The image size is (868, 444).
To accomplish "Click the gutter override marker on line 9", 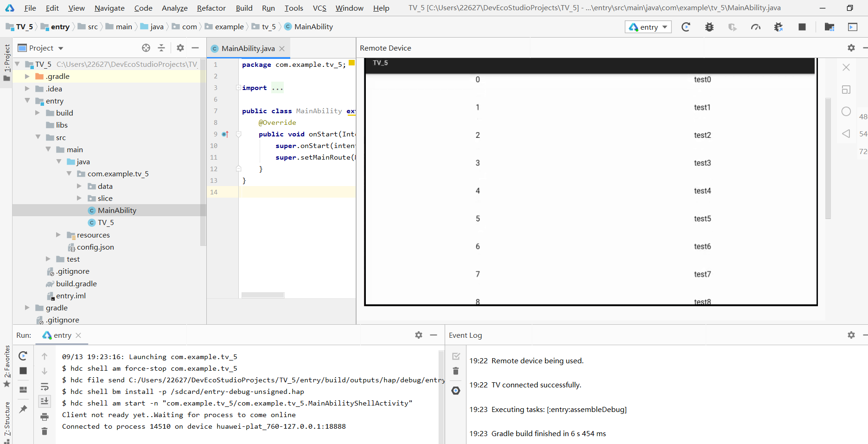I will point(225,134).
